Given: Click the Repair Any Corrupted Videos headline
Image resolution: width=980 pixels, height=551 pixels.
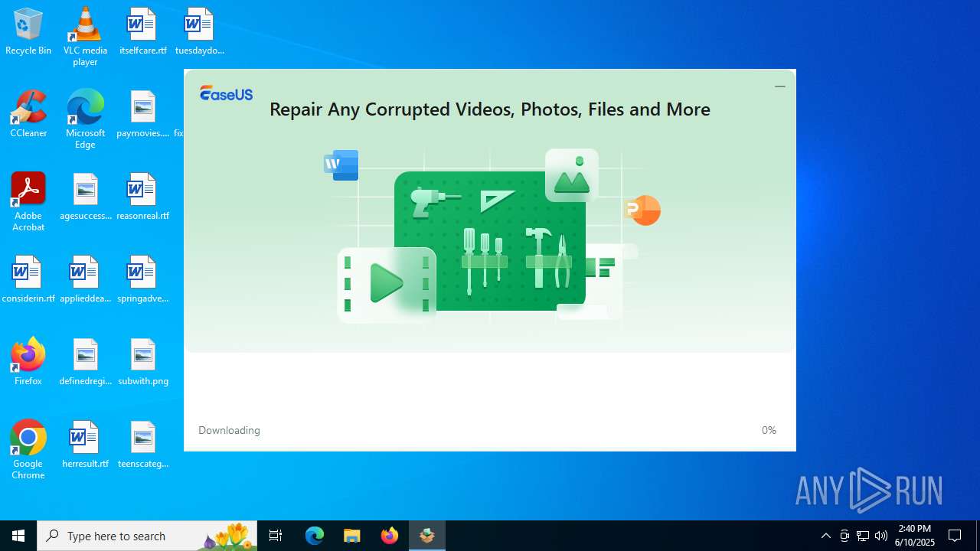Looking at the screenshot, I should [490, 109].
